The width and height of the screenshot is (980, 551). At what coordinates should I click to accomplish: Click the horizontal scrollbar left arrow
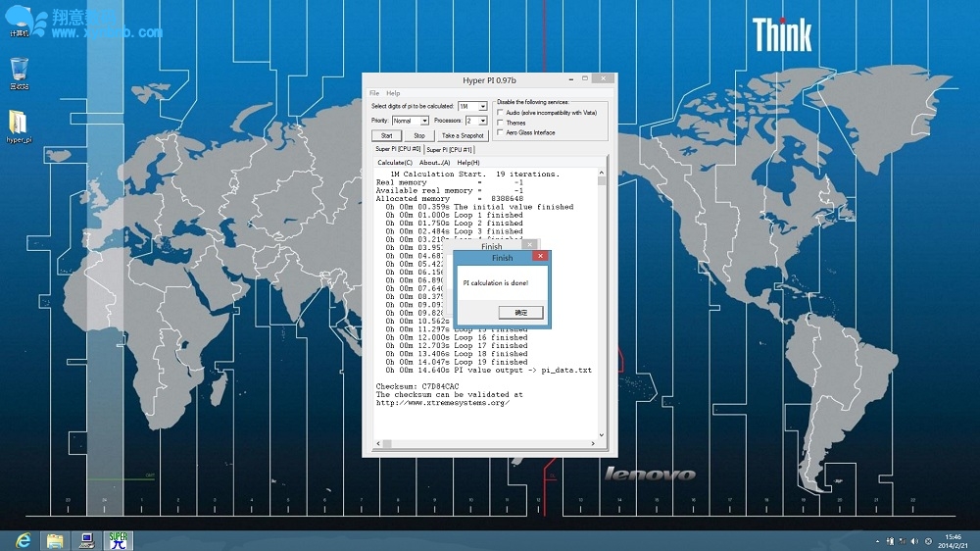point(378,443)
